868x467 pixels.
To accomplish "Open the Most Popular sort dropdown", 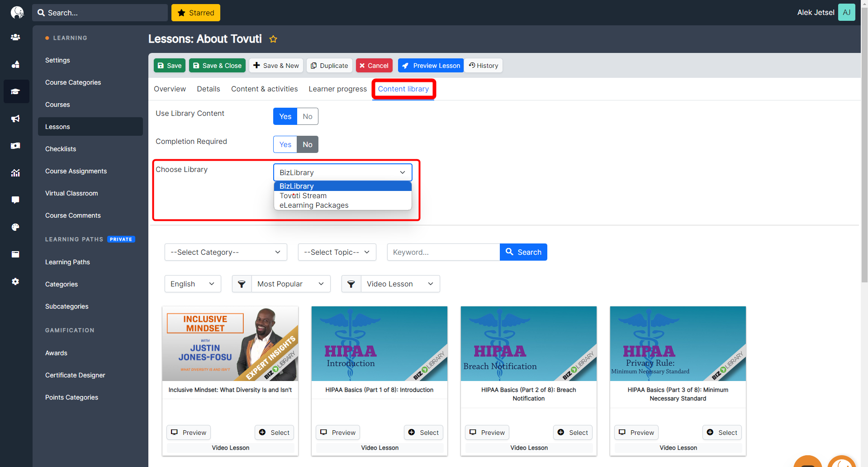I will pos(291,284).
